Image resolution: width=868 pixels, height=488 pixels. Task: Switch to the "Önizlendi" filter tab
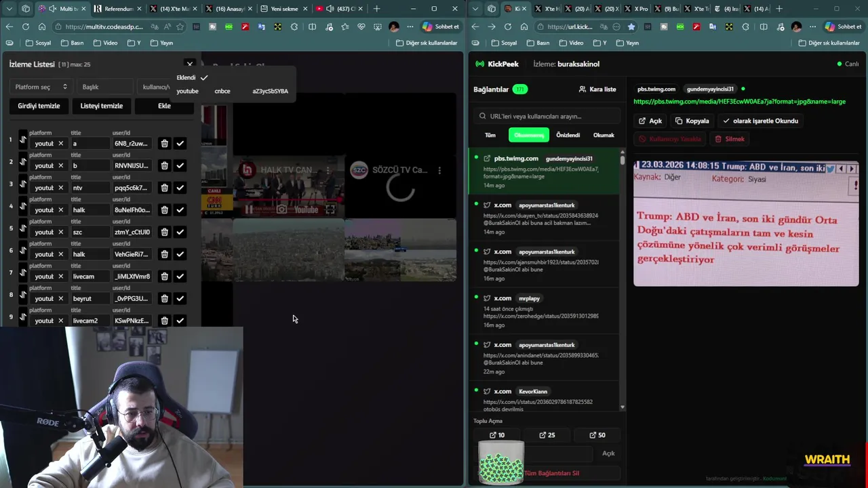pos(568,135)
